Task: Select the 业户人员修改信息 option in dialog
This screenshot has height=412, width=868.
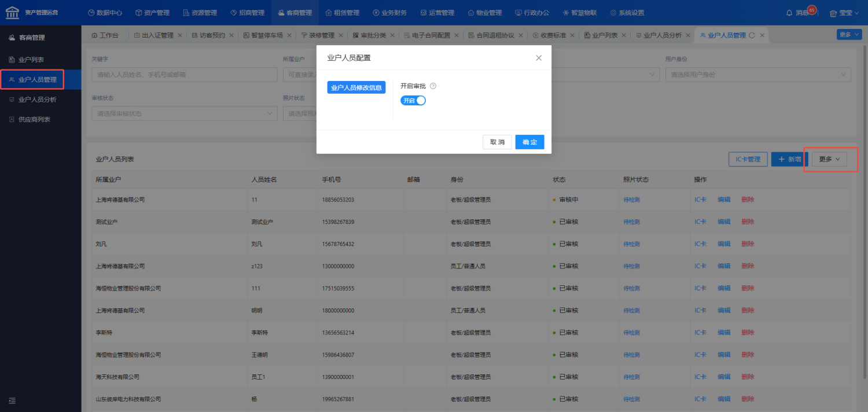Action: click(356, 87)
